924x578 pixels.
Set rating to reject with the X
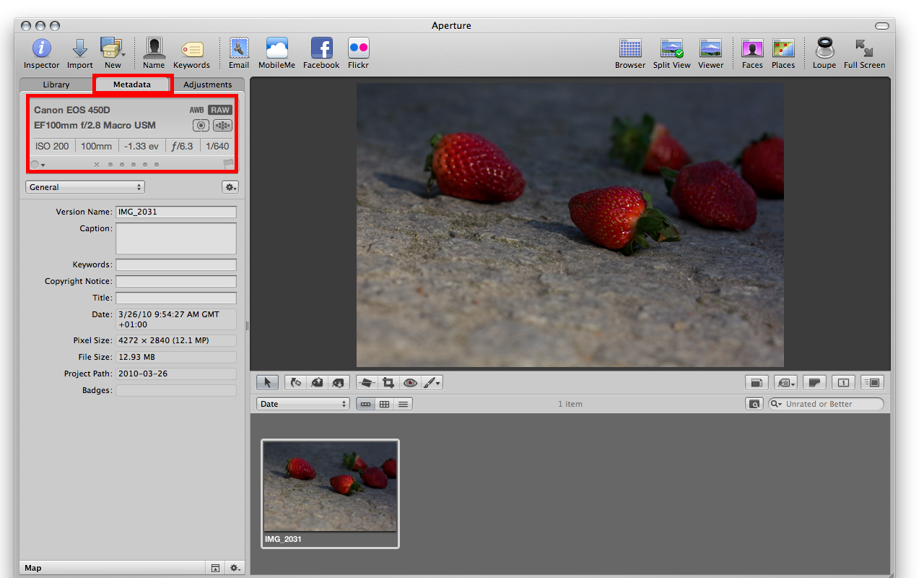click(x=97, y=165)
